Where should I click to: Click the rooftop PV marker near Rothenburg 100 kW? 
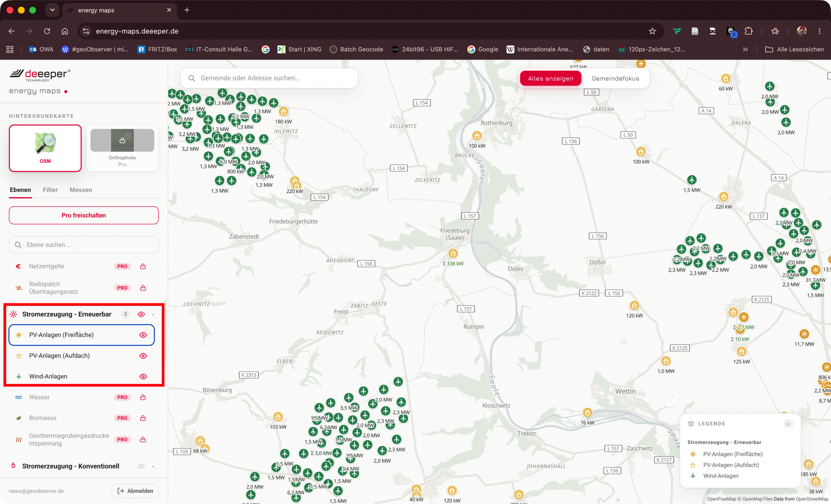point(477,136)
